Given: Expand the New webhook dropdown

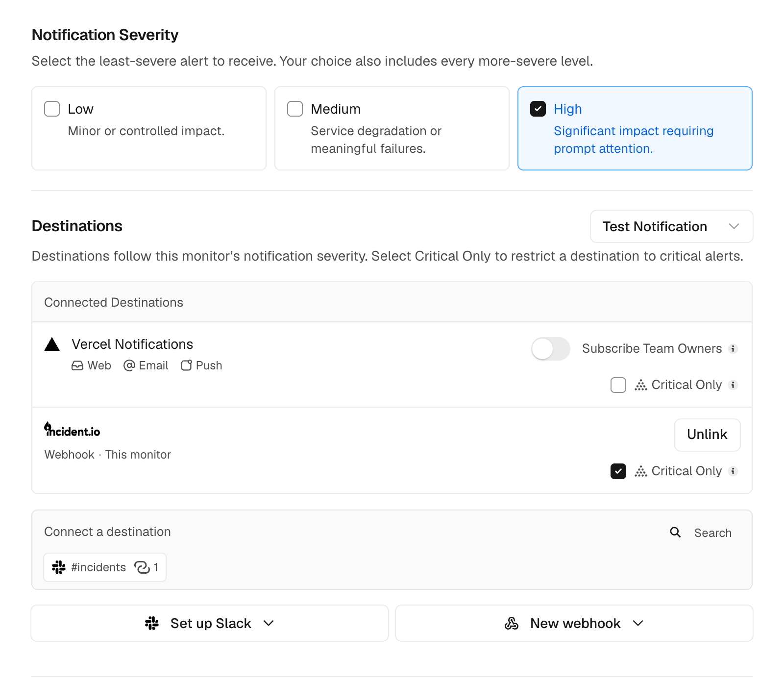Looking at the screenshot, I should [574, 623].
